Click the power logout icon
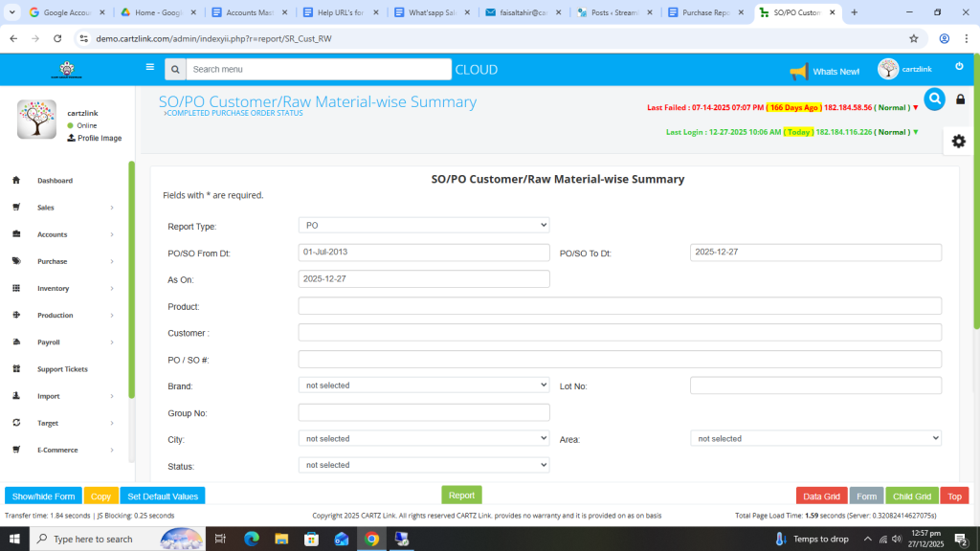 coord(959,66)
